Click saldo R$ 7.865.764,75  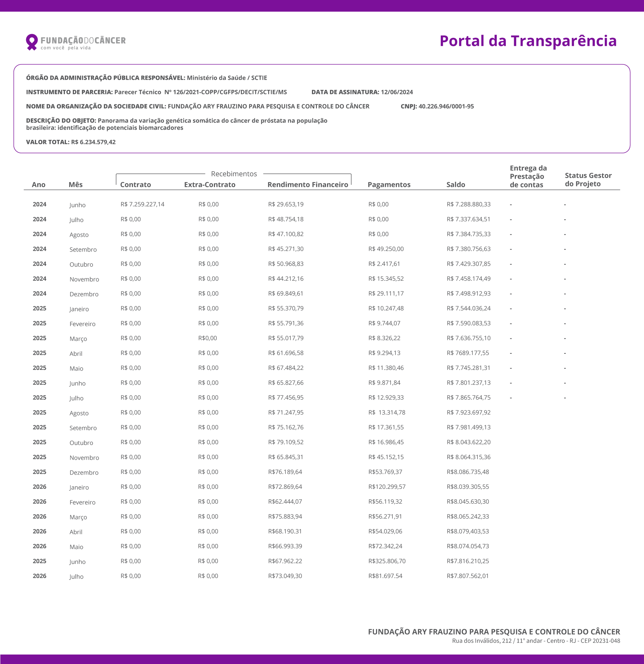coord(469,398)
